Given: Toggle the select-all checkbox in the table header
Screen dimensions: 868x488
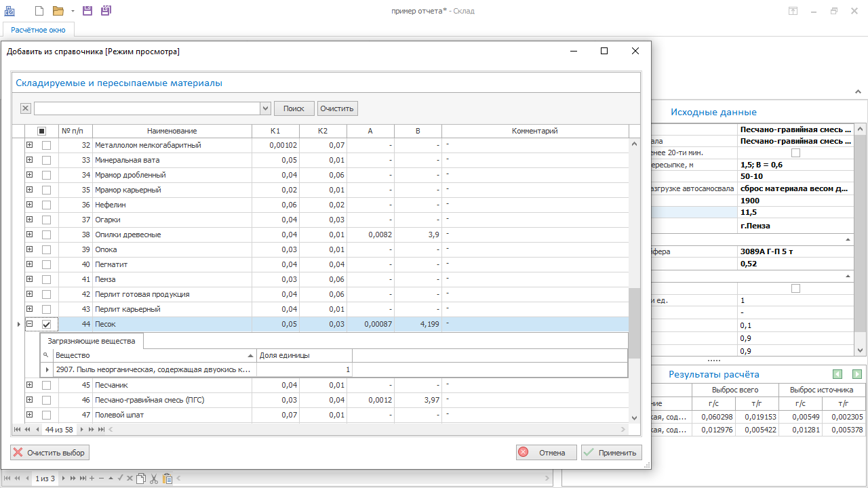Looking at the screenshot, I should click(41, 131).
